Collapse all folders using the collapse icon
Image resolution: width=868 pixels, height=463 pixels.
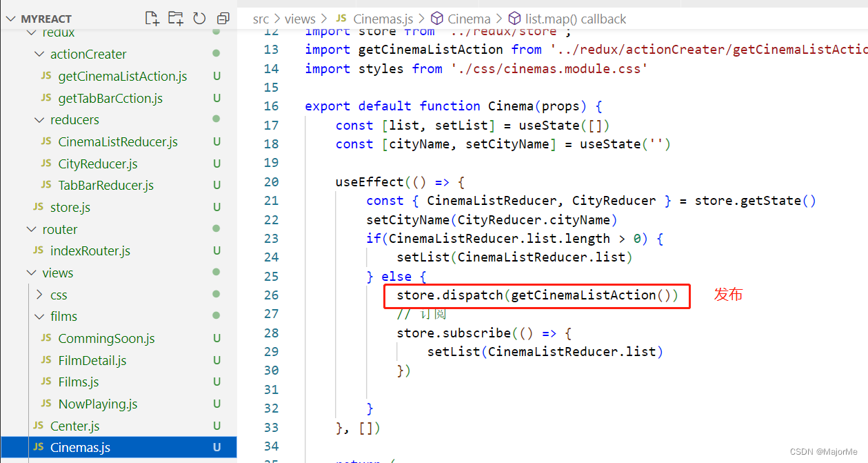223,19
